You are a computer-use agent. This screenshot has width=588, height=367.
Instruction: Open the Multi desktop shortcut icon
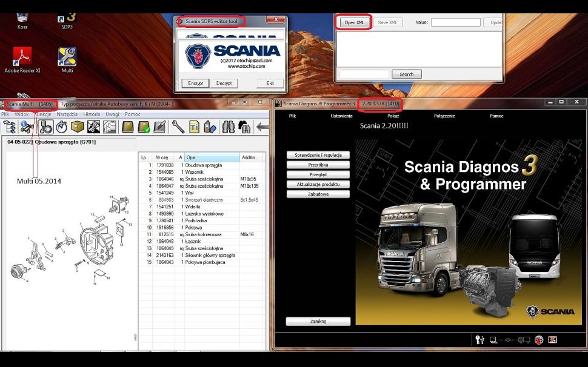[67, 60]
